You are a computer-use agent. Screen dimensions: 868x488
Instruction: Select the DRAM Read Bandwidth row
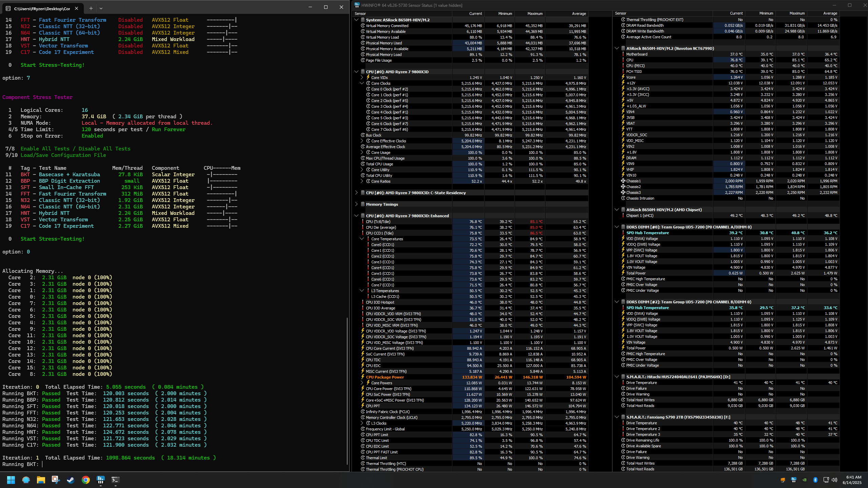(727, 25)
